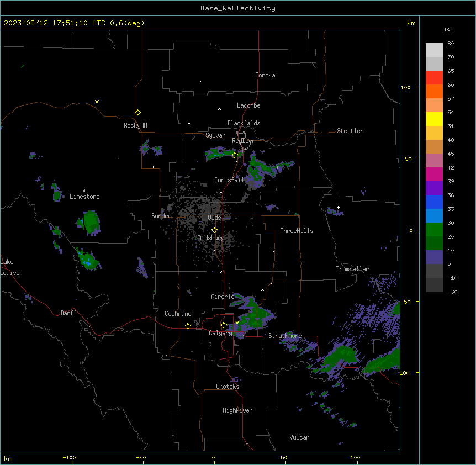Select the yellow diamond marker near RedDeer
The height and width of the screenshot is (465, 476).
coord(235,155)
